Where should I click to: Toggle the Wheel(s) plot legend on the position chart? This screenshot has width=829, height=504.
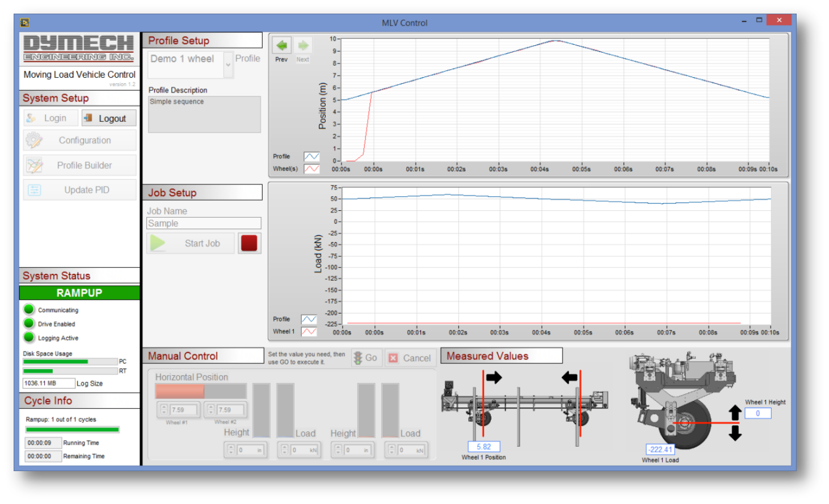(x=311, y=167)
